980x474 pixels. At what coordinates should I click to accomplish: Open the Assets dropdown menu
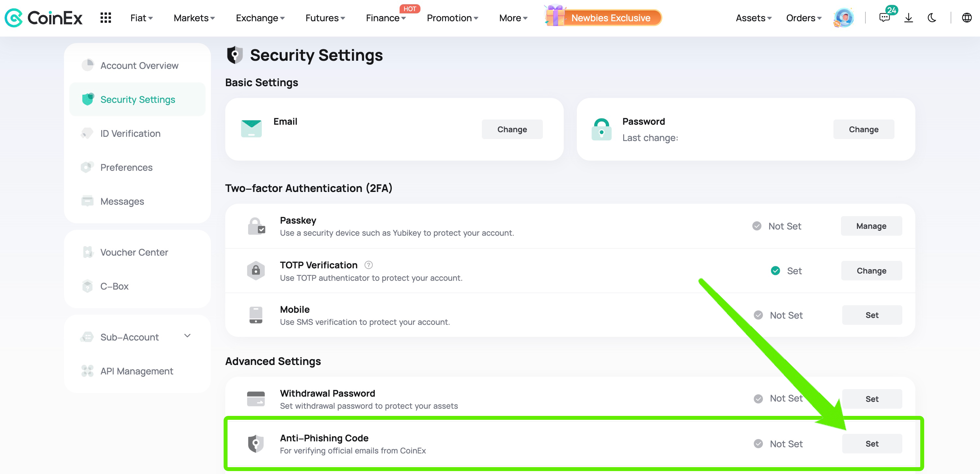tap(753, 18)
